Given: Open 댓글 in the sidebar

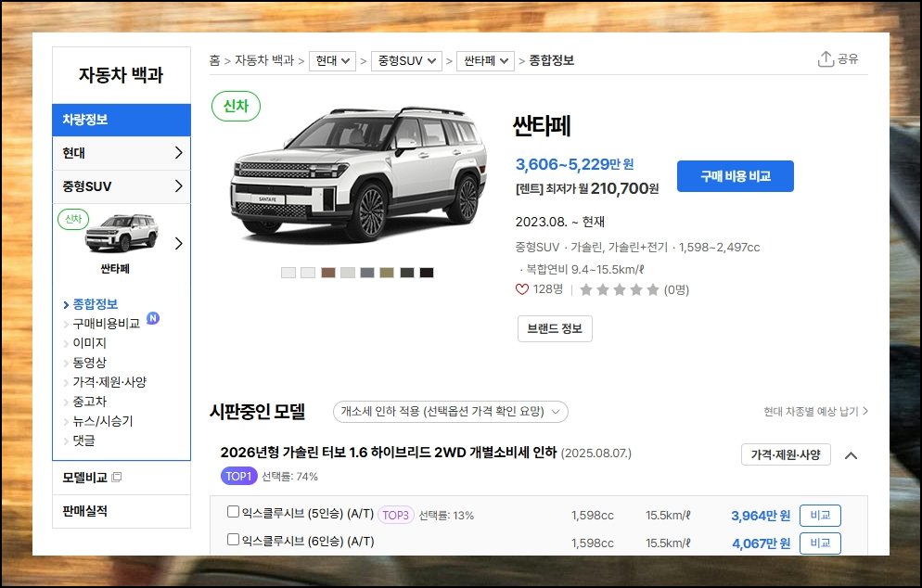Looking at the screenshot, I should coord(83,441).
